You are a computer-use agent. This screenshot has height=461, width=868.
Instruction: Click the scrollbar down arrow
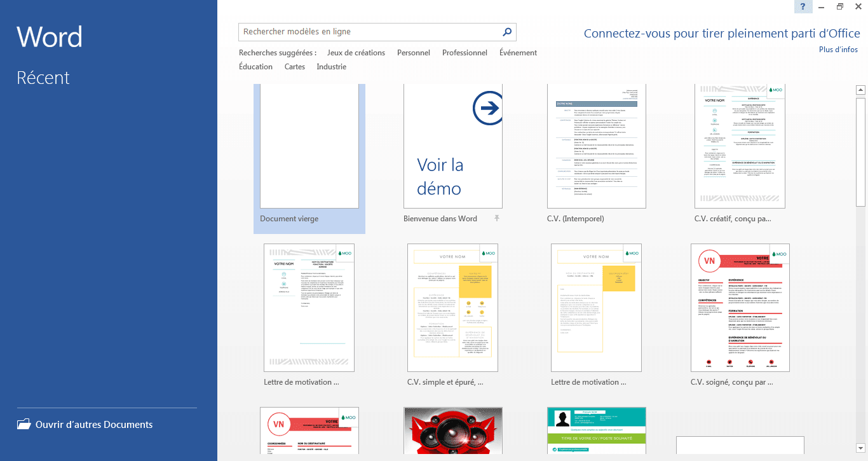861,448
